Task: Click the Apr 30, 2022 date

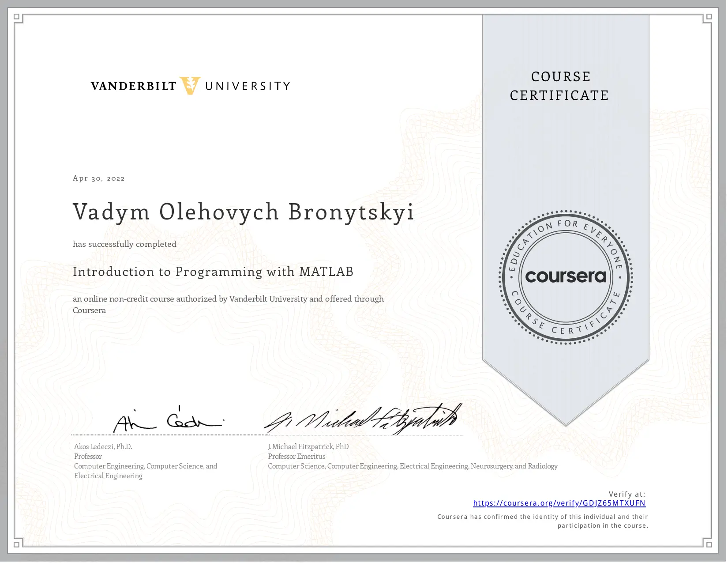Action: [x=99, y=178]
